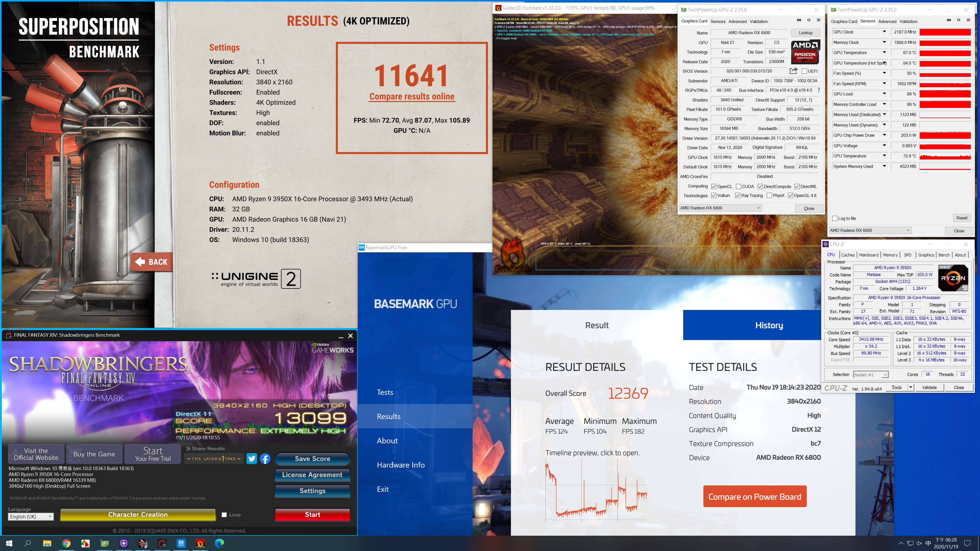Click the Final Fantasy XIV benchmark taskbar icon

point(162,543)
